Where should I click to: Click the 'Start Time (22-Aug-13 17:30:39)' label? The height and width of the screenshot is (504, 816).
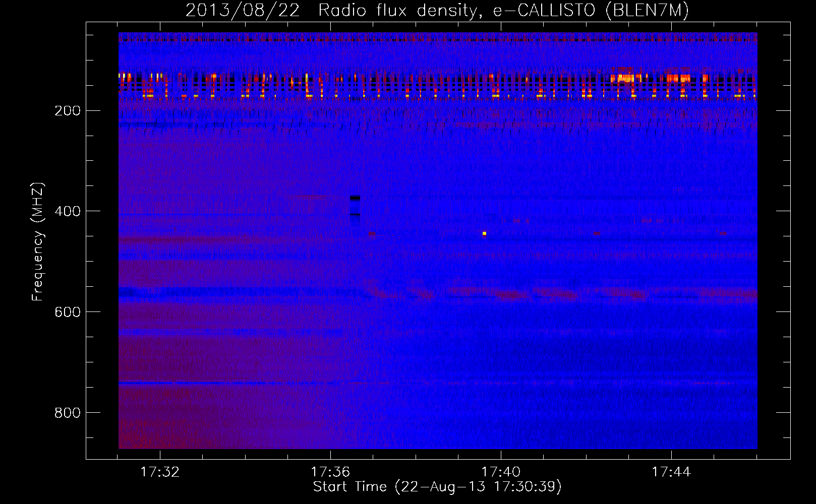pyautogui.click(x=437, y=487)
